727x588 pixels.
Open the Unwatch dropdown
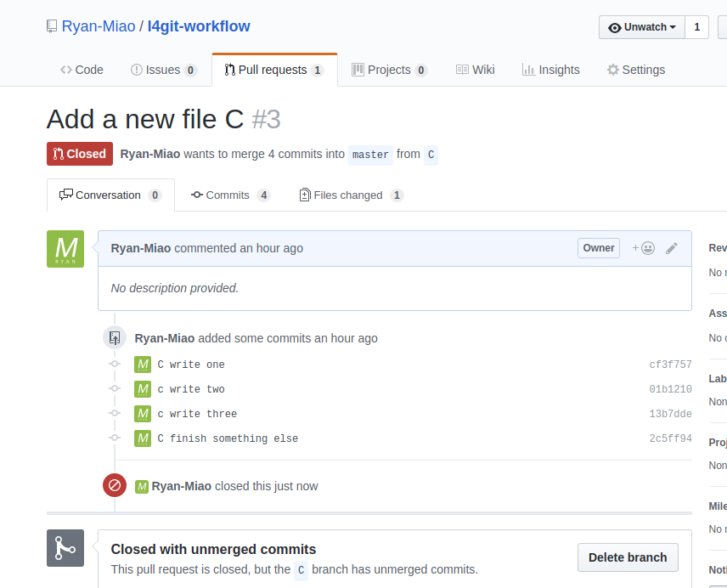(642, 27)
